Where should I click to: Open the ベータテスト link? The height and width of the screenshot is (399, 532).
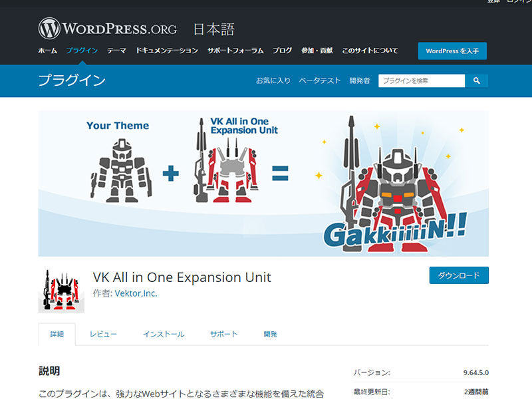(x=319, y=80)
